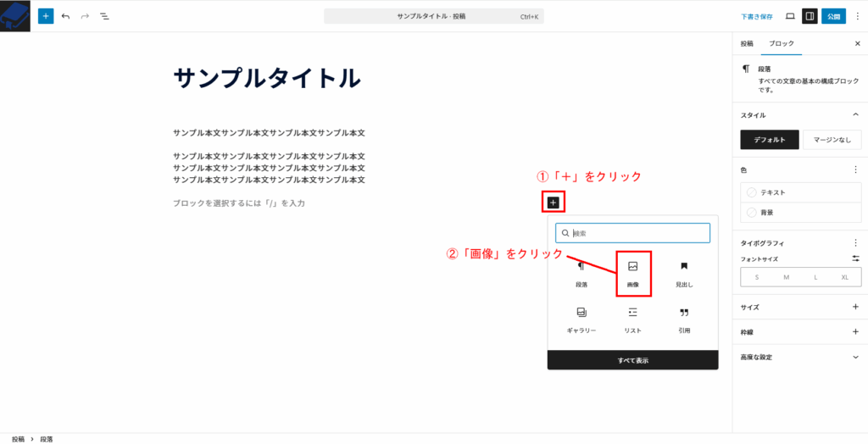This screenshot has width=868, height=444.
Task: Open the サイズ section plus button
Action: [855, 307]
